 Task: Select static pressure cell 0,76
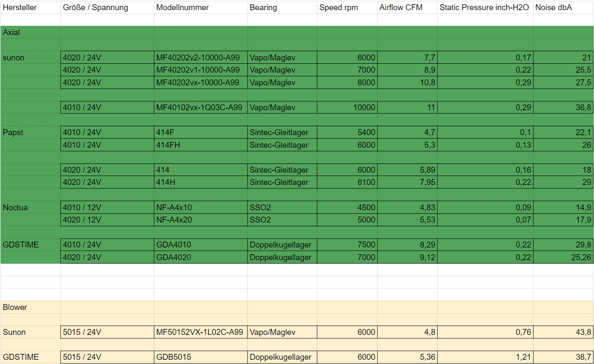(x=485, y=332)
